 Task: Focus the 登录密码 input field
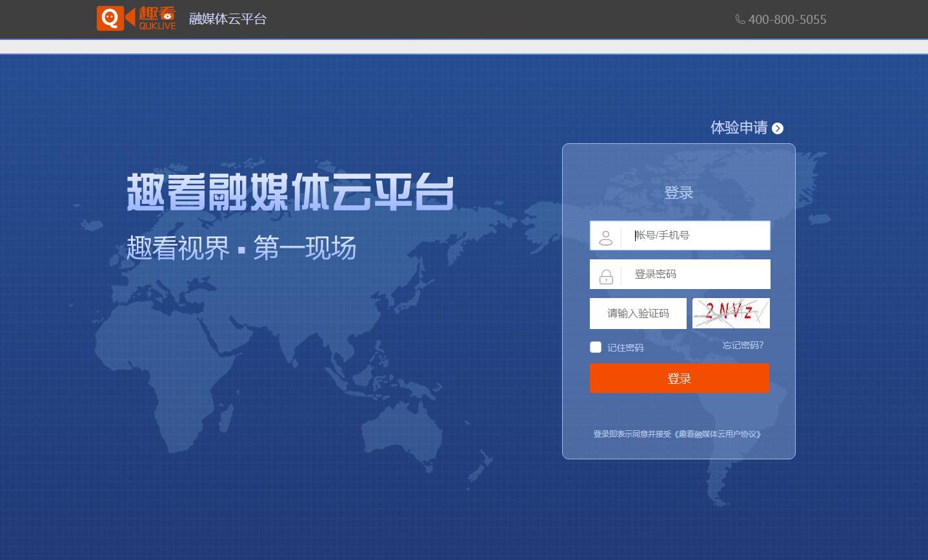tap(680, 274)
